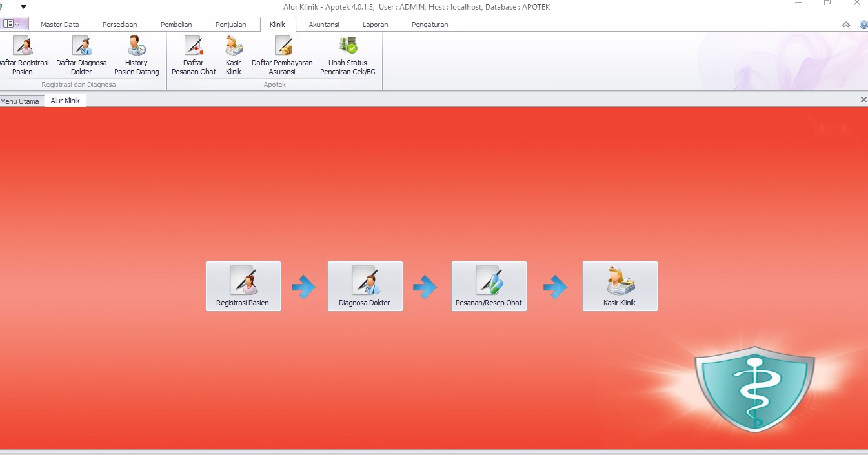Open the quick access toolbar customize arrow
The width and height of the screenshot is (868, 455).
[x=24, y=6]
